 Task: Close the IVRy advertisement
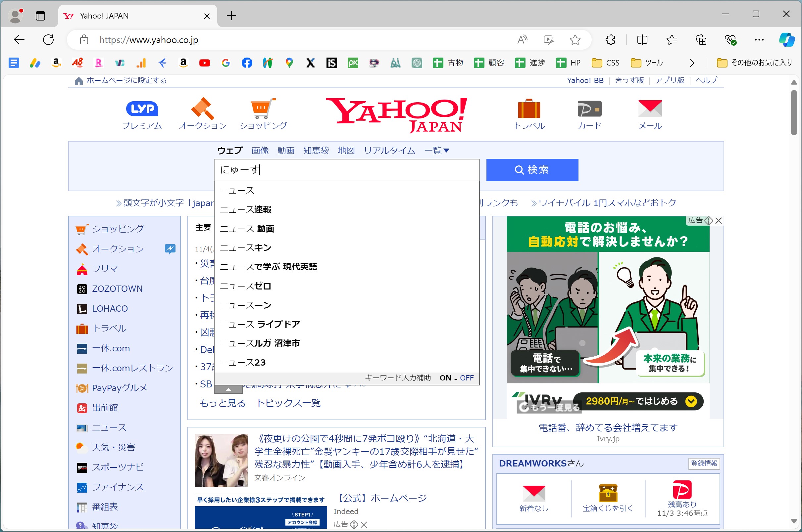[719, 221]
